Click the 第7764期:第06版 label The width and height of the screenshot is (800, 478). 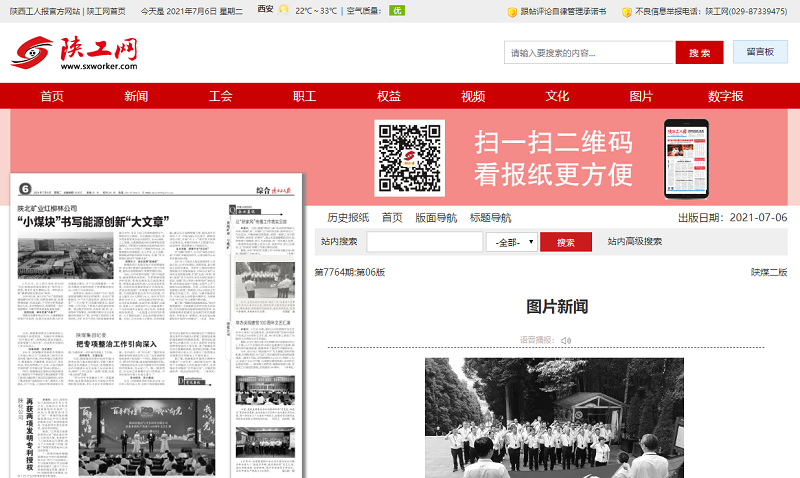(350, 272)
